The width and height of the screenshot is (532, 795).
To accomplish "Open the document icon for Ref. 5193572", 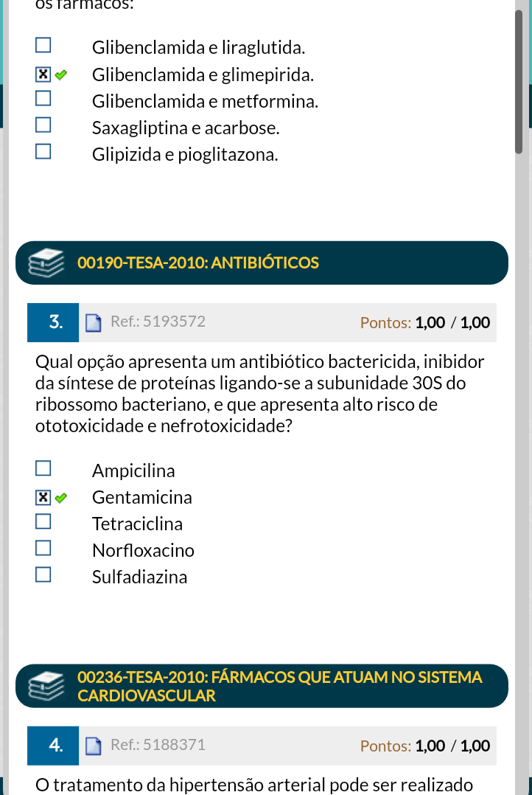I will [93, 322].
